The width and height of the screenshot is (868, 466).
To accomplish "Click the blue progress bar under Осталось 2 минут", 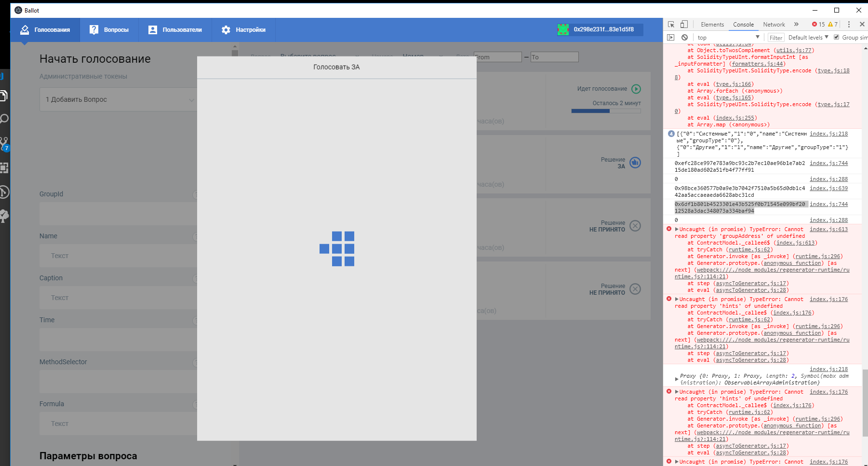I will click(589, 111).
